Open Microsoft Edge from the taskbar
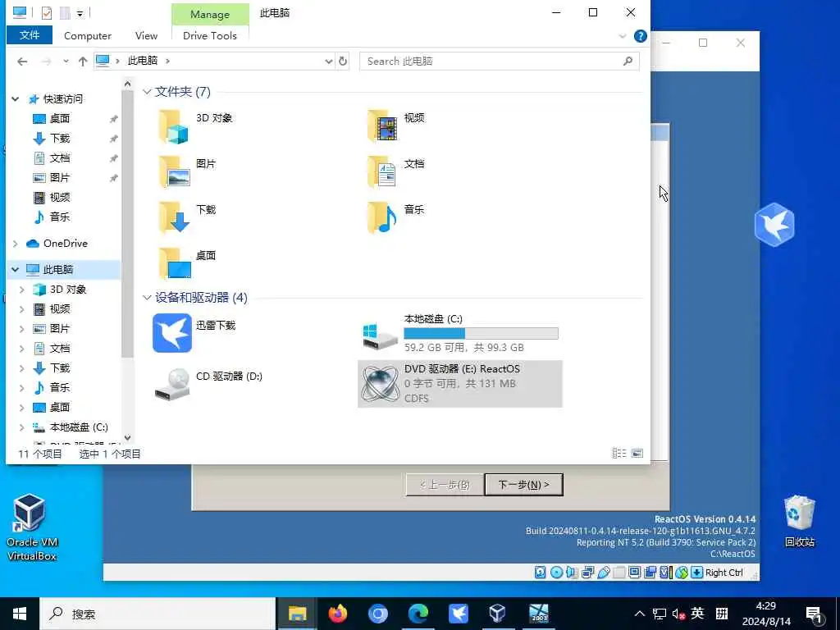Screen dimensions: 840x630 pos(418,614)
